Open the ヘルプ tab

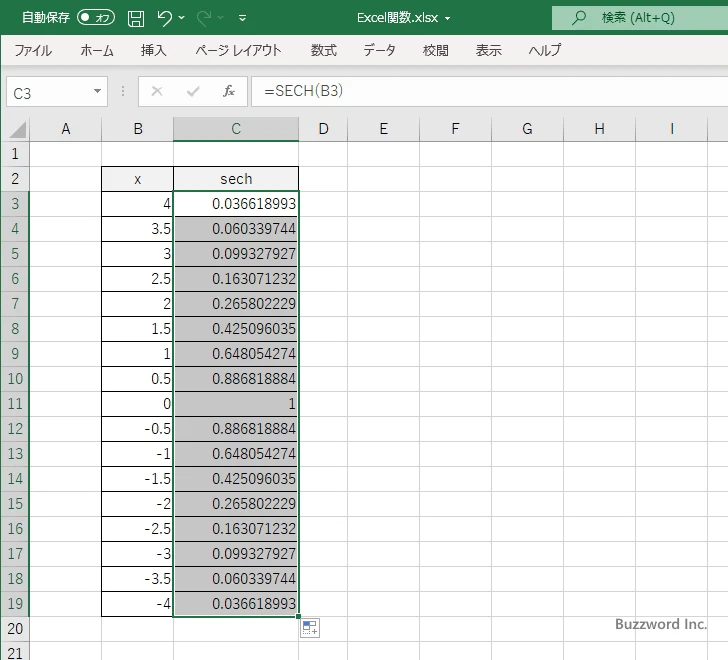[x=545, y=50]
